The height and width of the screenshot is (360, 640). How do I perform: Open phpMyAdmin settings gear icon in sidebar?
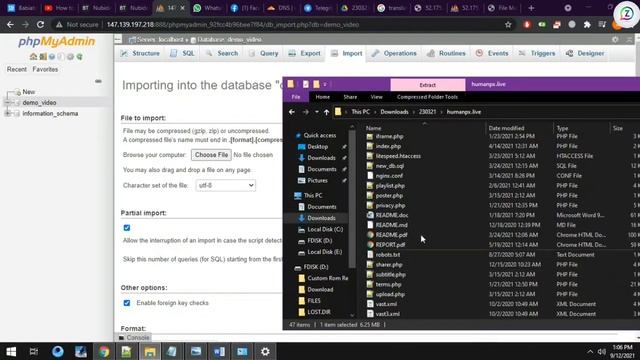tap(70, 57)
